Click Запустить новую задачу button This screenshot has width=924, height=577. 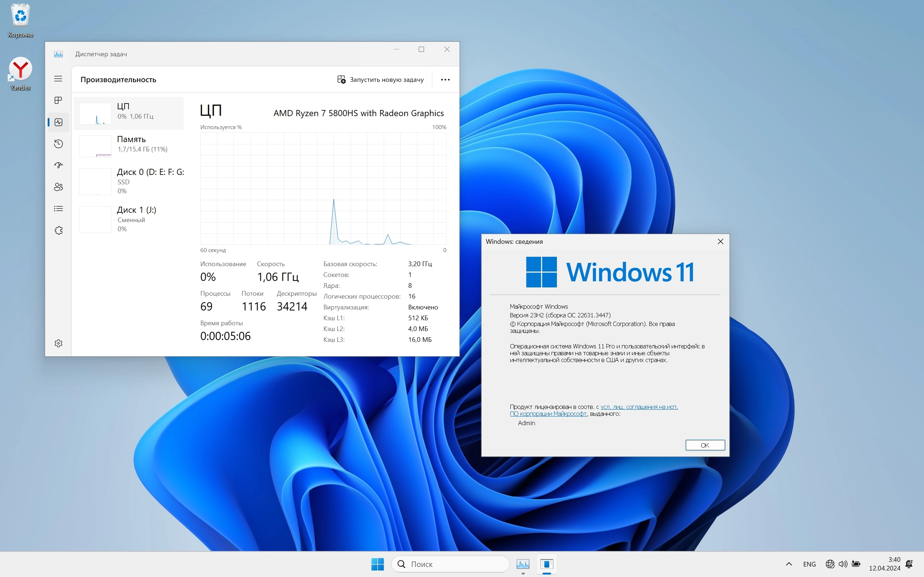click(381, 80)
